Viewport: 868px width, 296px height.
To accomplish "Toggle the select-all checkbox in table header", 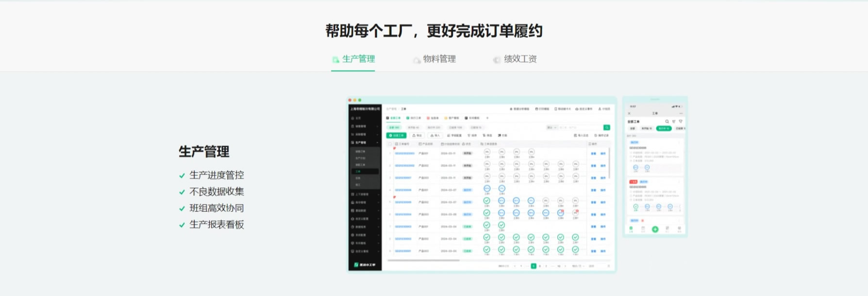I will pyautogui.click(x=390, y=144).
